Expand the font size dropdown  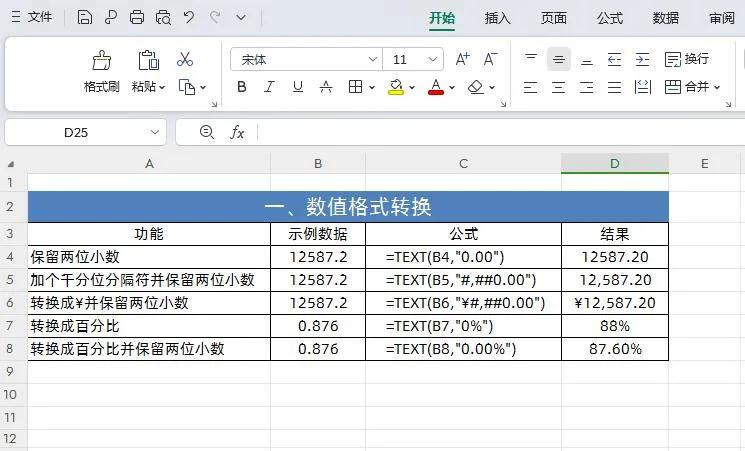[x=433, y=60]
